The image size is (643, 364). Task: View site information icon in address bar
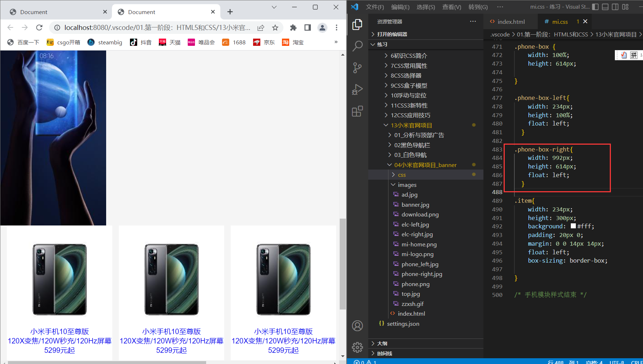point(57,27)
